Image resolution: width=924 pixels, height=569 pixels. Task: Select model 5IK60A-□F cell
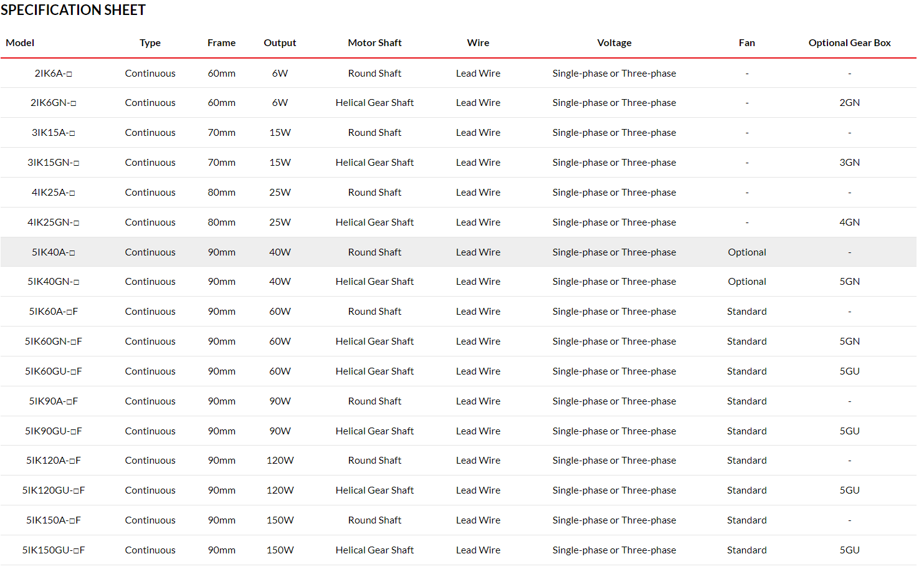(x=54, y=312)
